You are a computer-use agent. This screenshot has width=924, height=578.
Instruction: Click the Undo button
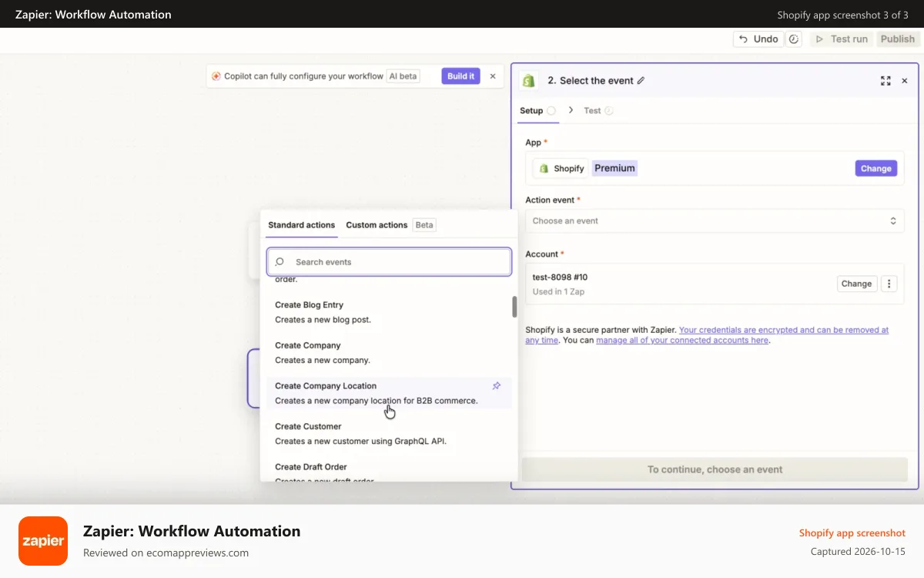[758, 39]
